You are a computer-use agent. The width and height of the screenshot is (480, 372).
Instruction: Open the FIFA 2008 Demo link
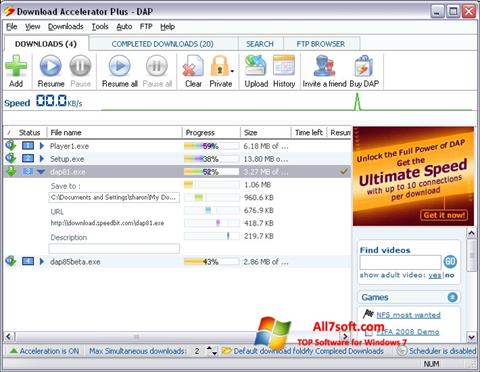point(408,332)
